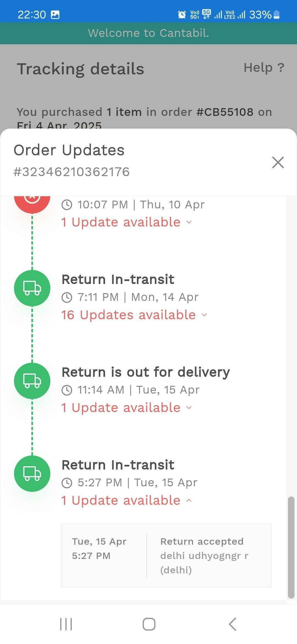Expand 16 Updates available list
Screen dimensions: 297x644
pyautogui.click(x=134, y=315)
